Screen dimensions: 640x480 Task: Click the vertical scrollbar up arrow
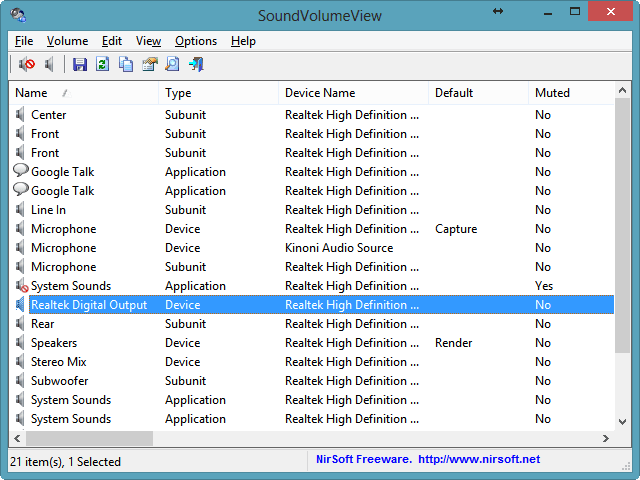[x=622, y=90]
